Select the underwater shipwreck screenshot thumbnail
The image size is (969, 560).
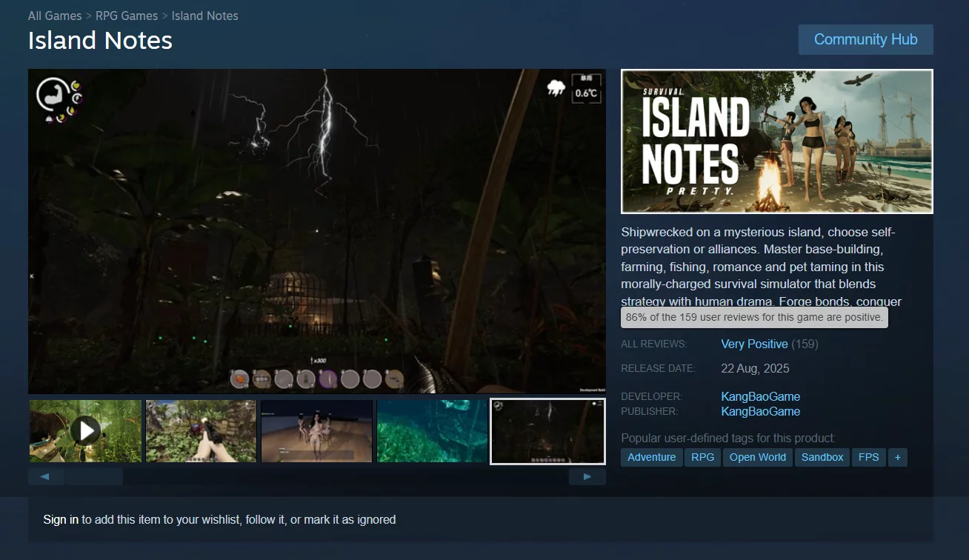point(432,430)
